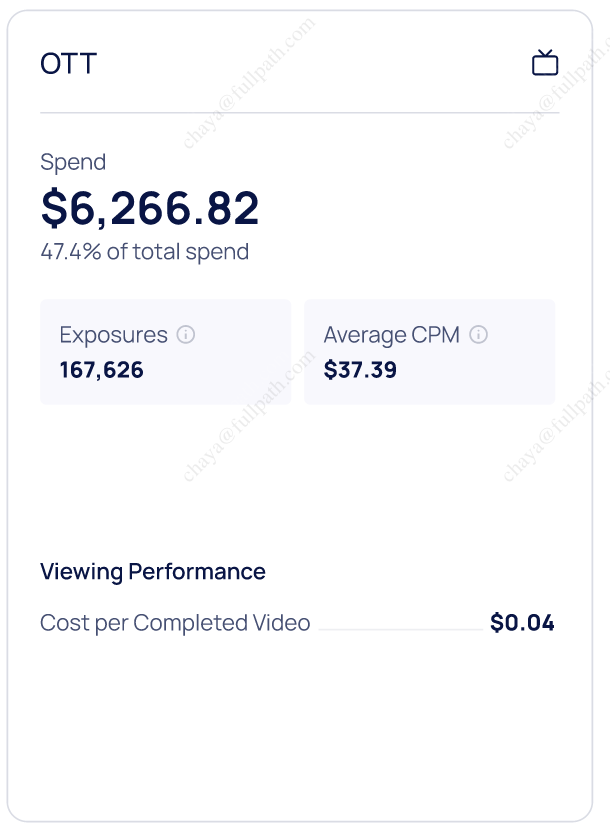Viewport: 610px width, 836px height.
Task: Select the 167,626 exposures value
Action: pos(102,371)
